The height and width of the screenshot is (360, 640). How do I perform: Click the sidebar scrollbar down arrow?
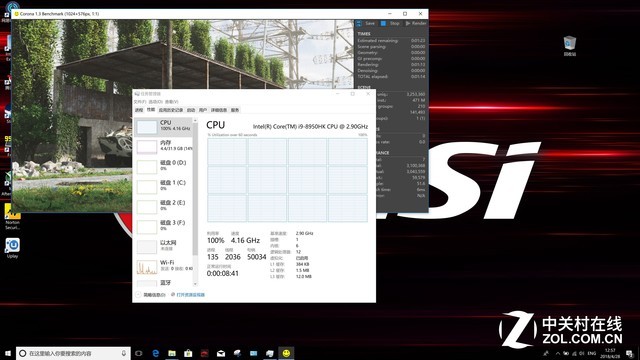point(195,284)
